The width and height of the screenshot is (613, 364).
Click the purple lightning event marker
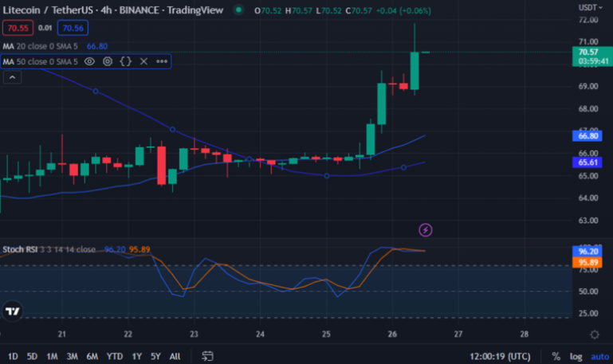(x=426, y=230)
